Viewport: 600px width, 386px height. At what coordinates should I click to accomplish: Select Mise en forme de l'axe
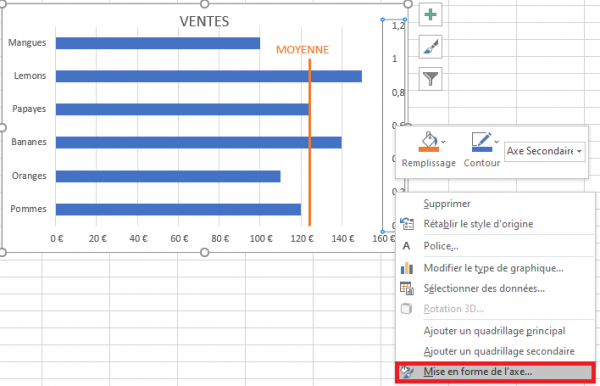click(x=495, y=371)
